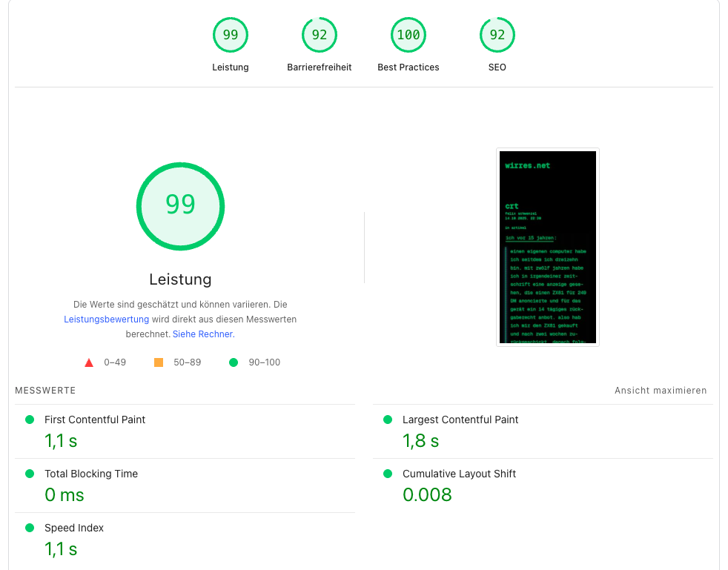Click the Barrierefreiheit score gauge showing 92

point(320,35)
